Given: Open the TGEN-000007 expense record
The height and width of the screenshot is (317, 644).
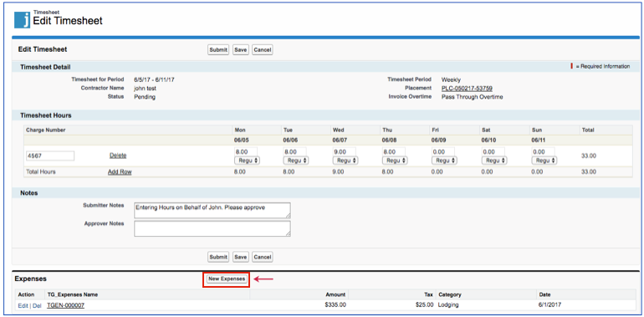Looking at the screenshot, I should tap(66, 305).
